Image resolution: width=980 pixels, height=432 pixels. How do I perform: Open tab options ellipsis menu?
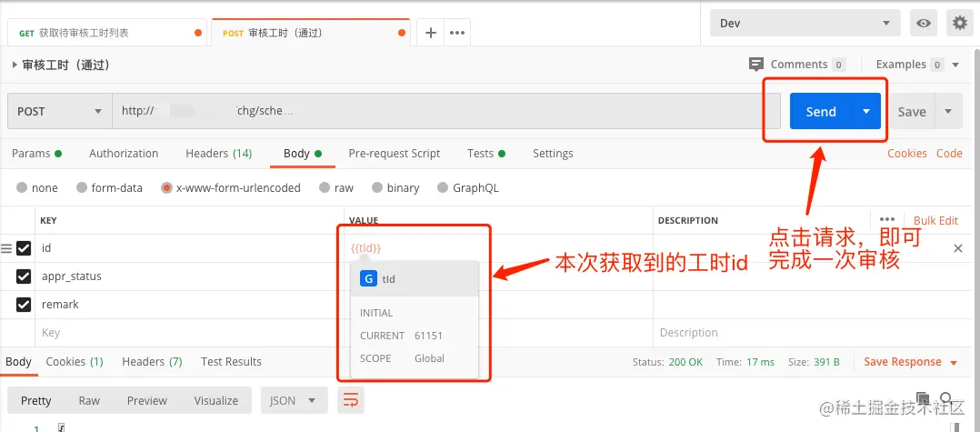point(457,33)
